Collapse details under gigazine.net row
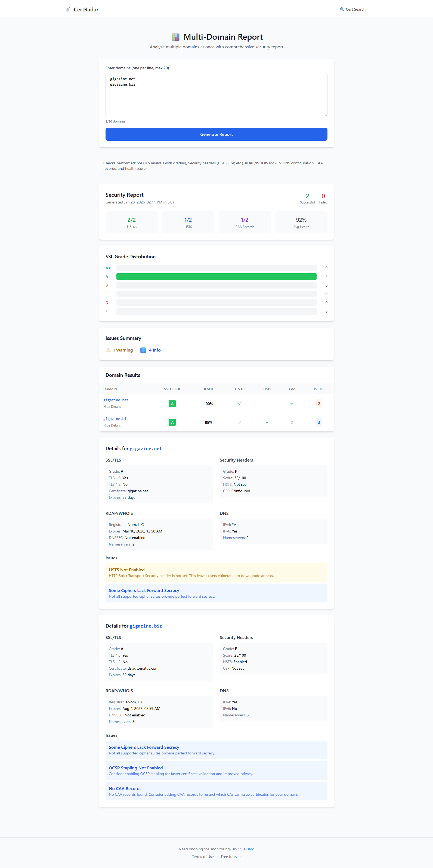Image resolution: width=433 pixels, height=868 pixels. pos(112,407)
